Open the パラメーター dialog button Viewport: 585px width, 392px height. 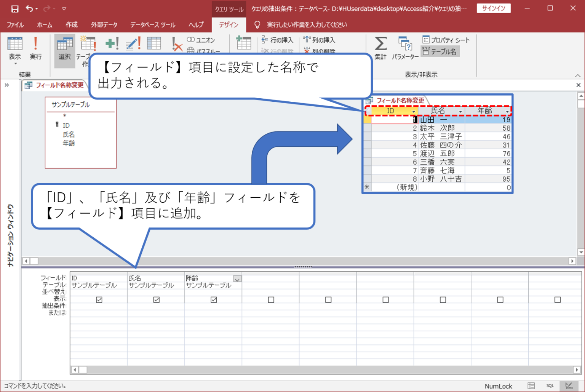tap(405, 48)
